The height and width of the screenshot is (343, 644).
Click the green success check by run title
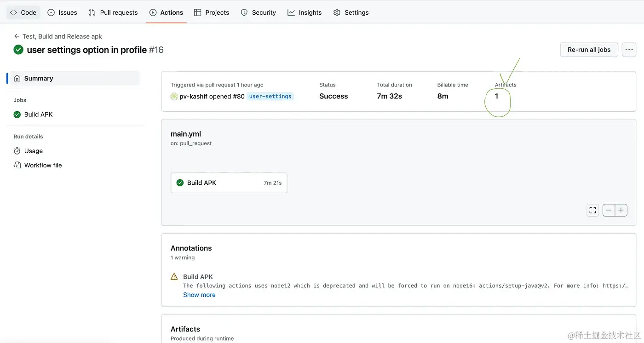click(x=18, y=50)
